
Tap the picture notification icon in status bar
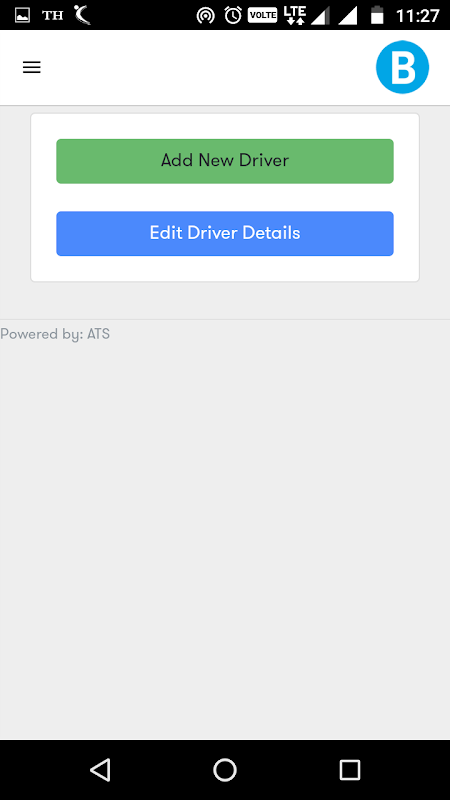[22, 16]
